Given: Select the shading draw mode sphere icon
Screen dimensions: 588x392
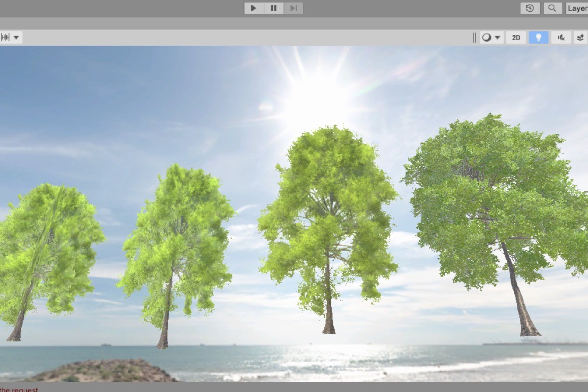Looking at the screenshot, I should (486, 38).
